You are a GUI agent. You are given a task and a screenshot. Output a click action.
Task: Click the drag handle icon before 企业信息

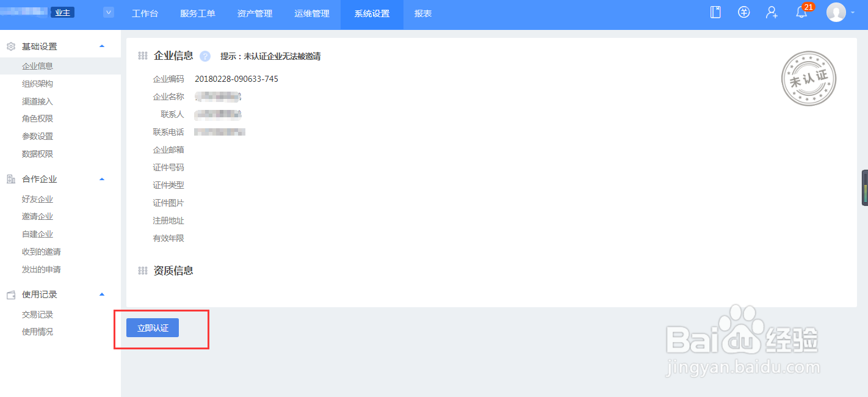click(142, 56)
